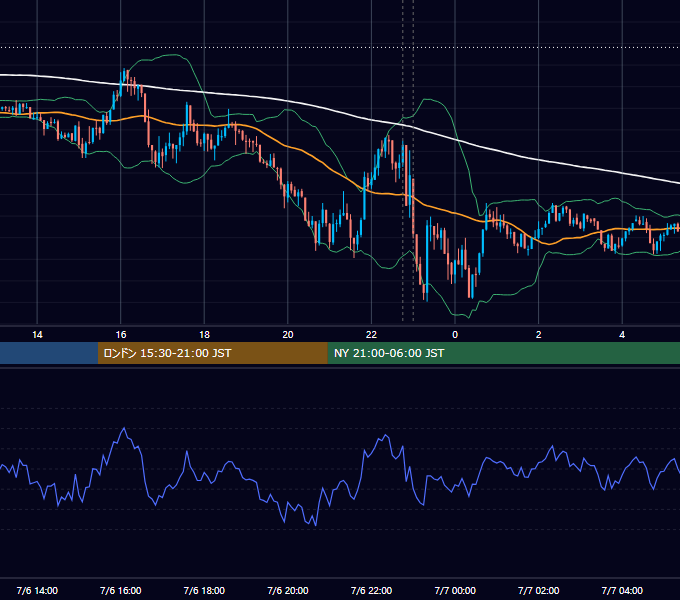This screenshot has height=600, width=680.
Task: Click the 7/6 20:00 date label
Action: click(x=288, y=590)
